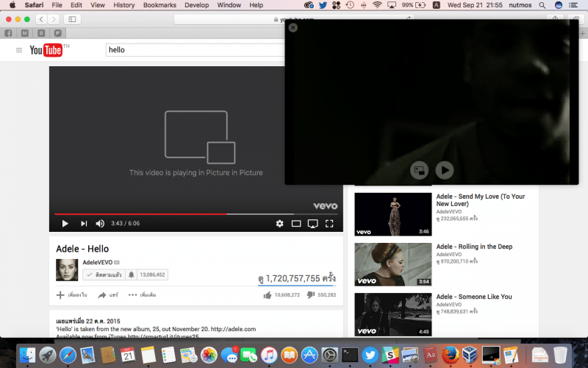This screenshot has width=588, height=368.
Task: Open Firefox in the Dock
Action: coord(451,355)
